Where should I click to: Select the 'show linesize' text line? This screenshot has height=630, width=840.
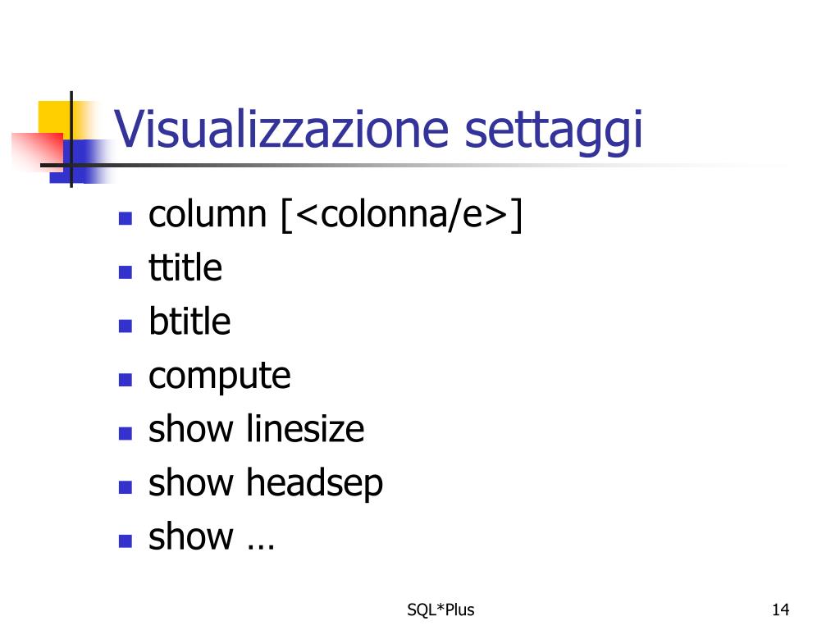tap(257, 428)
